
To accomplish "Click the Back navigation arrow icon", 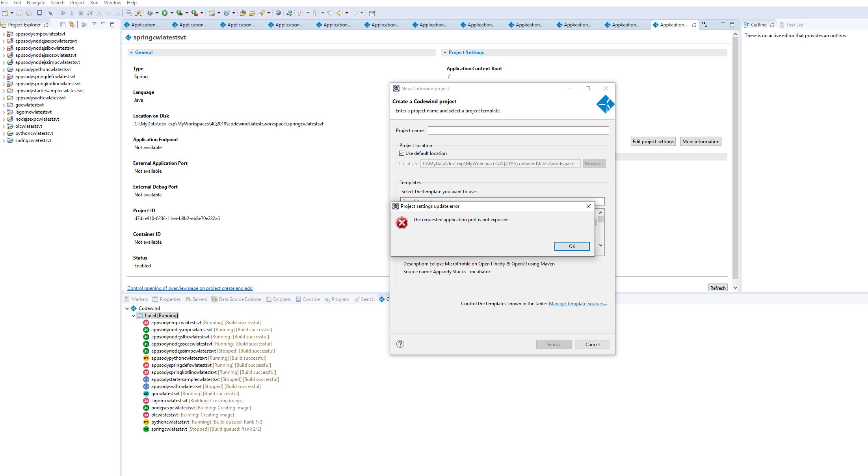I will 340,13.
